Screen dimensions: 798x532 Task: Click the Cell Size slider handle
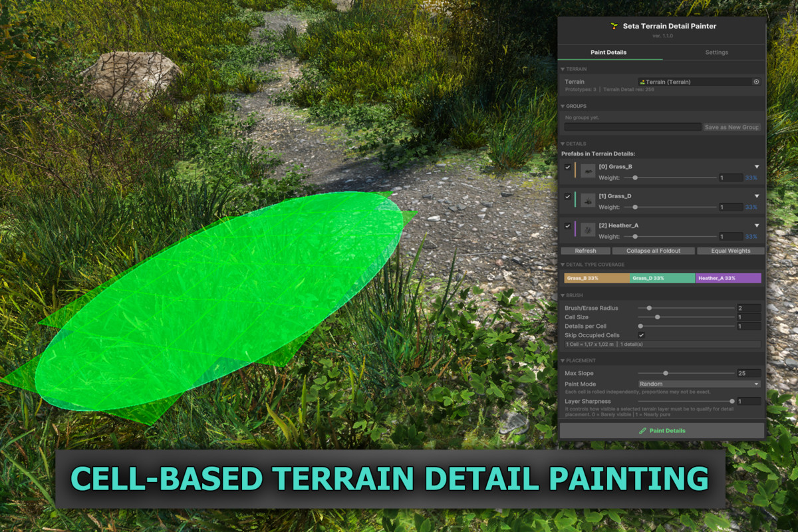pyautogui.click(x=657, y=317)
